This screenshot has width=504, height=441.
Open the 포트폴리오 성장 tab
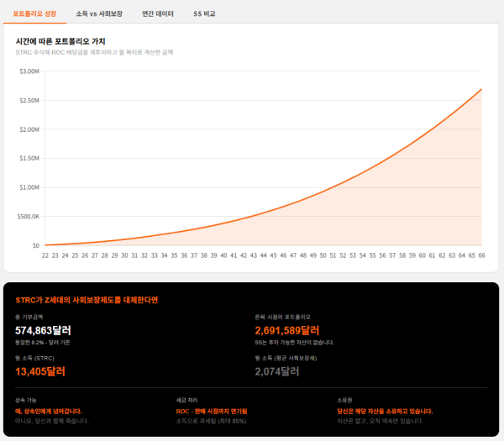[x=35, y=13]
